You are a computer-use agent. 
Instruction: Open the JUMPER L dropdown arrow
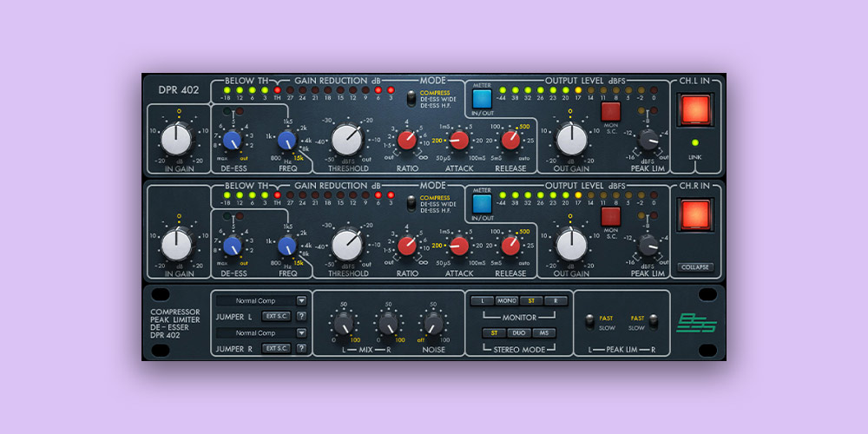click(301, 301)
